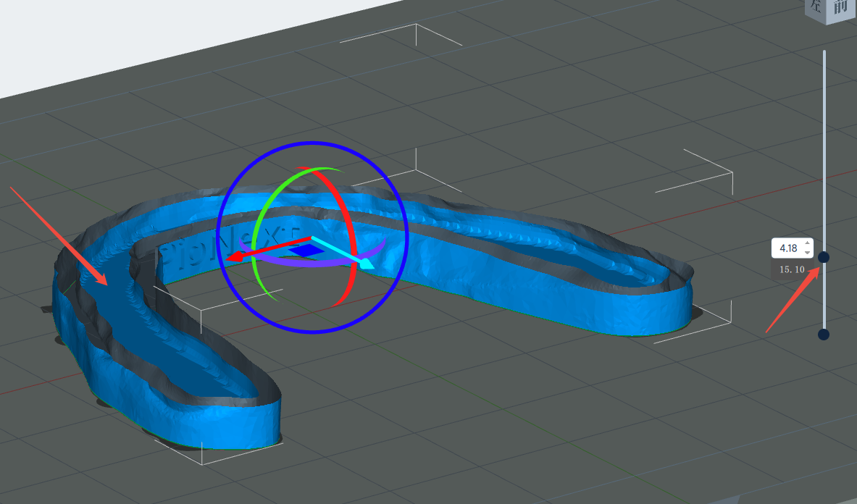Click the blue plane handle at gizmo center
Image resolution: width=857 pixels, height=504 pixels.
point(306,251)
